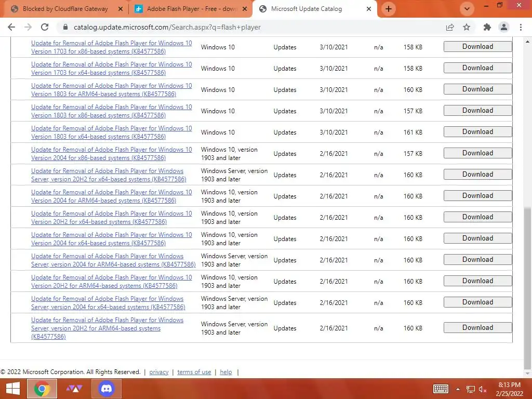This screenshot has height=399, width=532.
Task: Download Server version 2004 x64 update
Action: pos(478,302)
